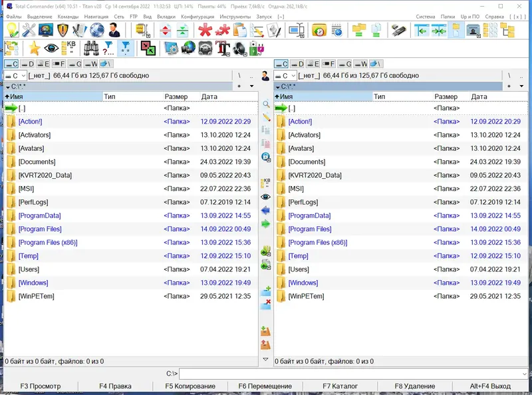Select drive D button in right panel
Screen dimensions: 532x395
click(x=297, y=64)
